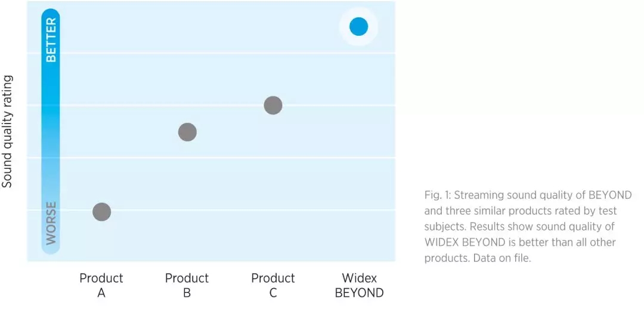Click the Product A axis label
The width and height of the screenshot is (644, 324).
101,285
